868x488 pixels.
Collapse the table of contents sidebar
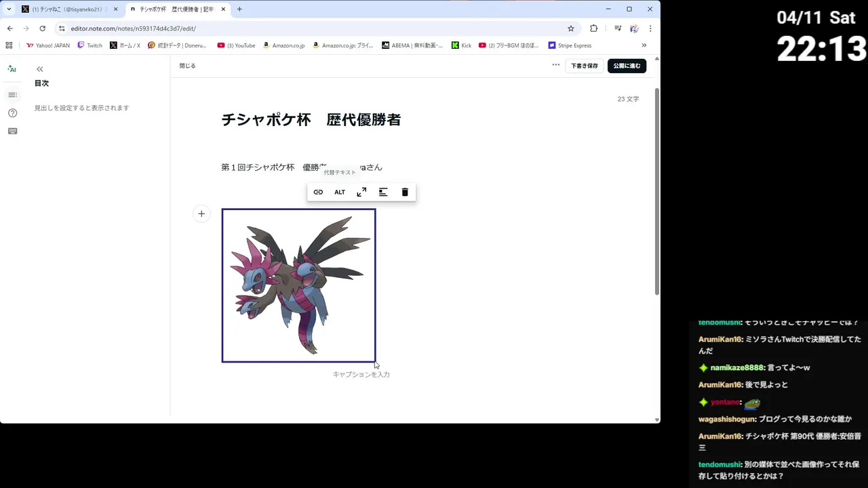pyautogui.click(x=40, y=69)
